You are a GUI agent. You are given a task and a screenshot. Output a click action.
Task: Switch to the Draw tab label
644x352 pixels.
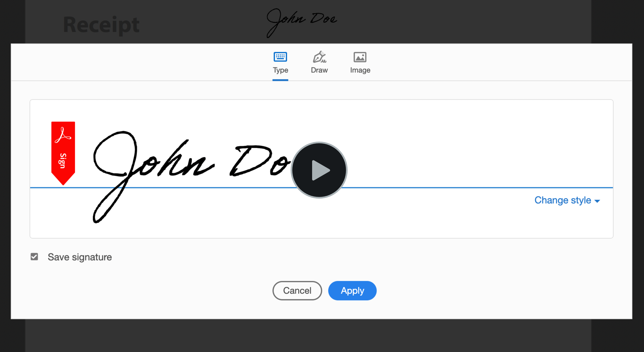[x=319, y=70]
